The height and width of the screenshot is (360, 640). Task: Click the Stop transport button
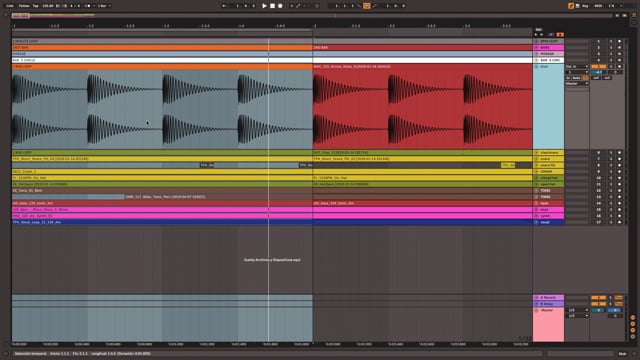(272, 6)
